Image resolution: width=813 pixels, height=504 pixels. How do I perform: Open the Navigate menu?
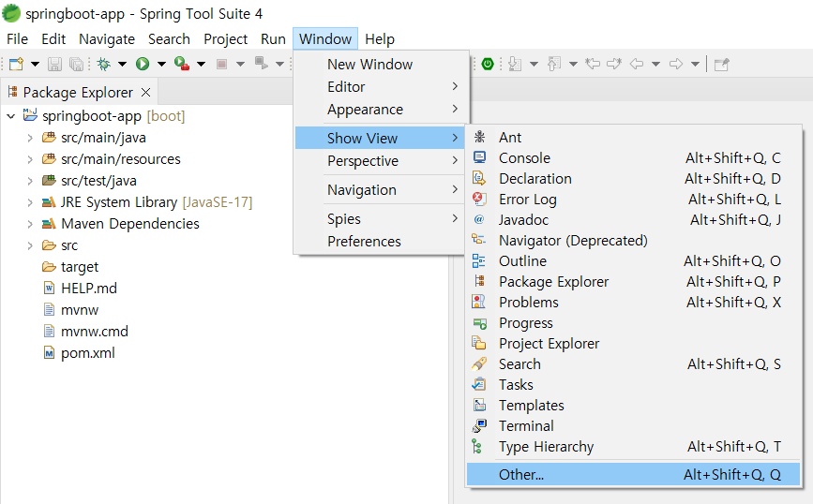click(x=107, y=38)
